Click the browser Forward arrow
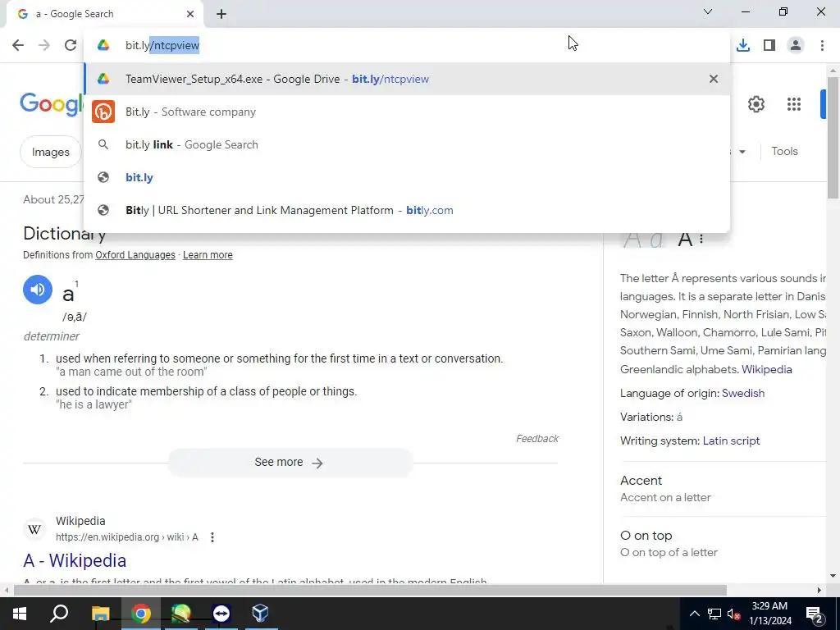840x630 pixels. click(x=44, y=45)
